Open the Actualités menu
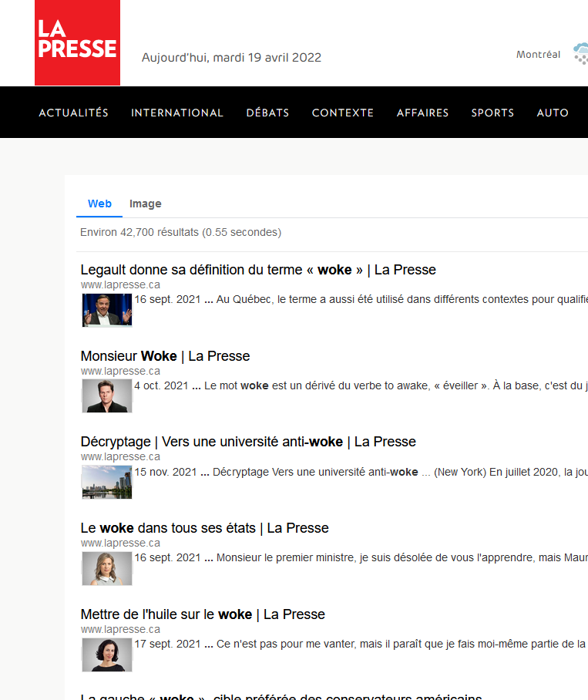This screenshot has width=588, height=700. coord(74,113)
